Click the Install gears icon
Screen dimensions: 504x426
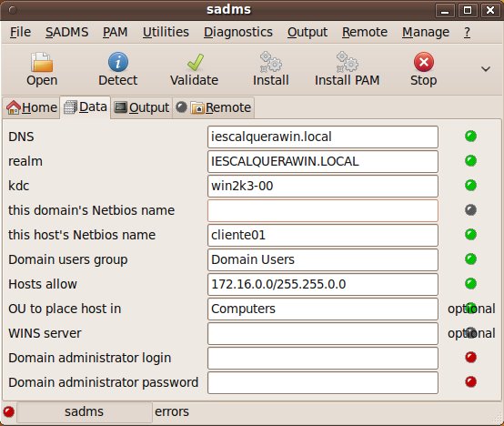[270, 62]
